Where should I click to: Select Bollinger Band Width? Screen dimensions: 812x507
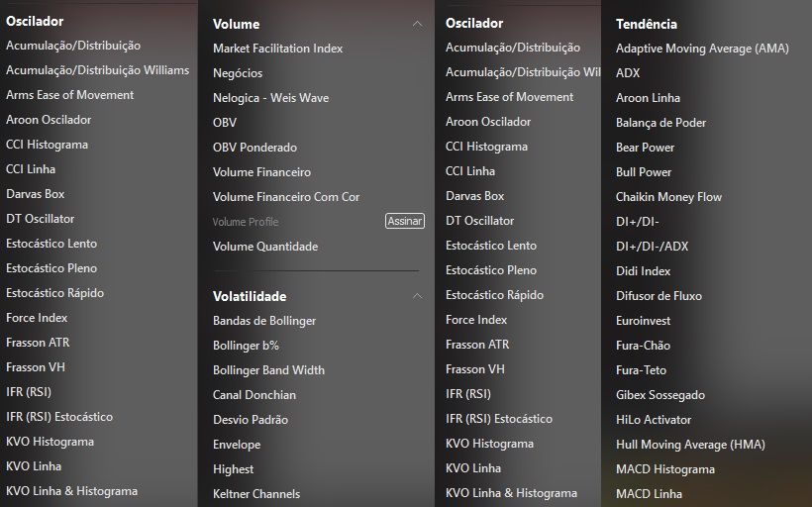pyautogui.click(x=268, y=370)
